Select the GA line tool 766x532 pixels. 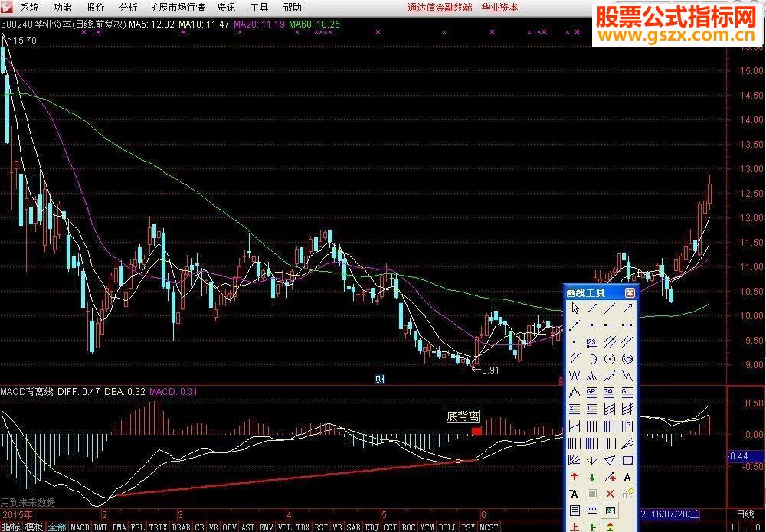click(x=610, y=393)
